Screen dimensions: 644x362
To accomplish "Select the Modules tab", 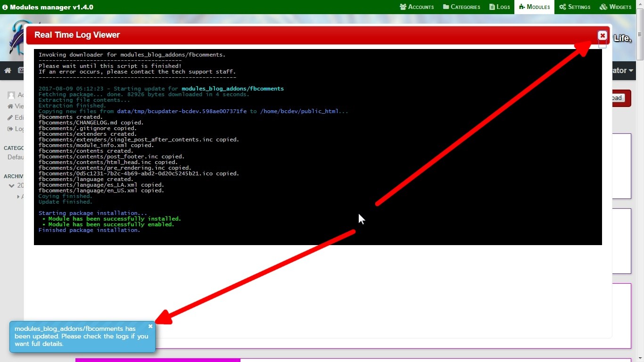I will click(x=534, y=7).
